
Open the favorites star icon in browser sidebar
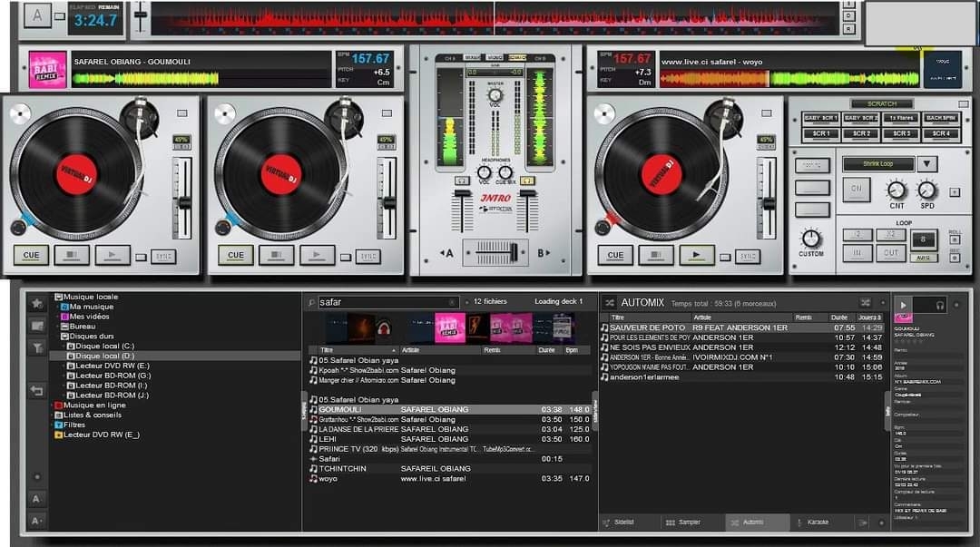click(37, 304)
